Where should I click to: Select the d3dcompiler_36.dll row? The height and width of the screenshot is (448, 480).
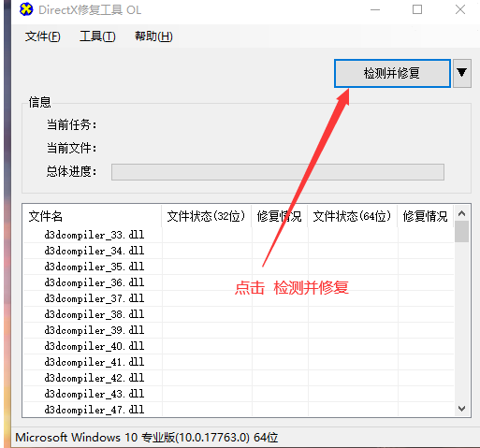click(x=239, y=282)
